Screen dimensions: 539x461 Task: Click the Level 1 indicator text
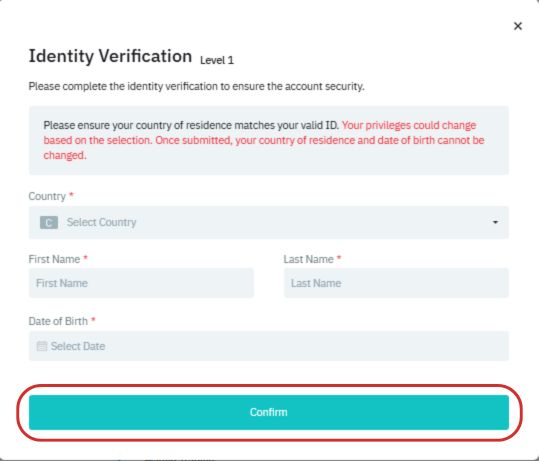(x=217, y=60)
